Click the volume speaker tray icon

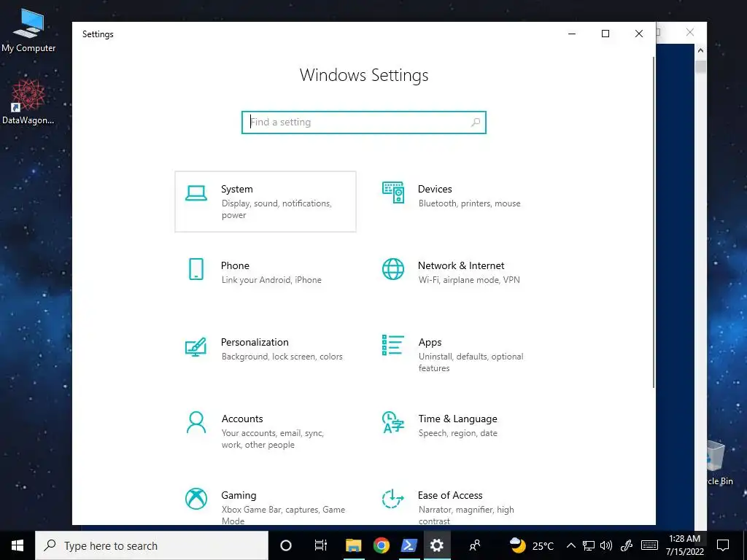point(606,545)
